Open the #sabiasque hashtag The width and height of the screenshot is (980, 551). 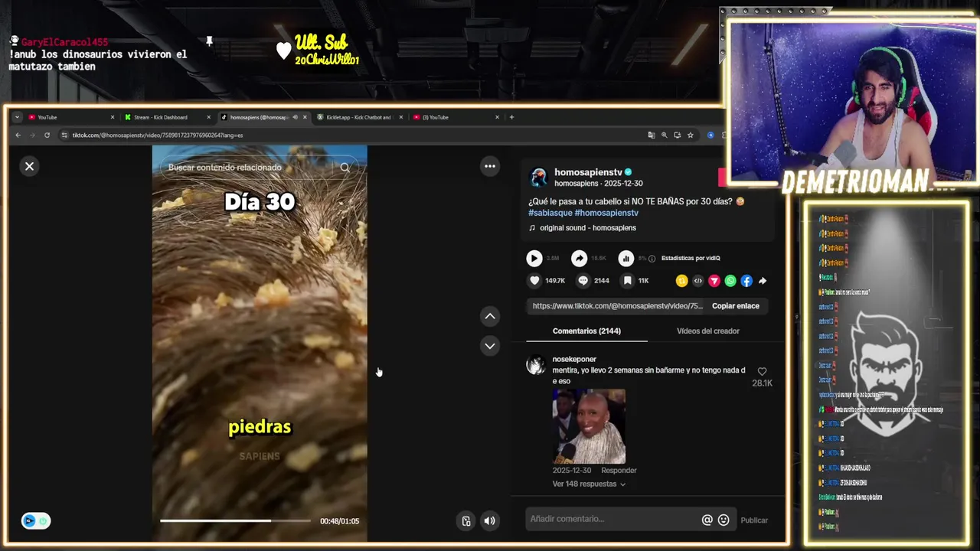(x=550, y=213)
